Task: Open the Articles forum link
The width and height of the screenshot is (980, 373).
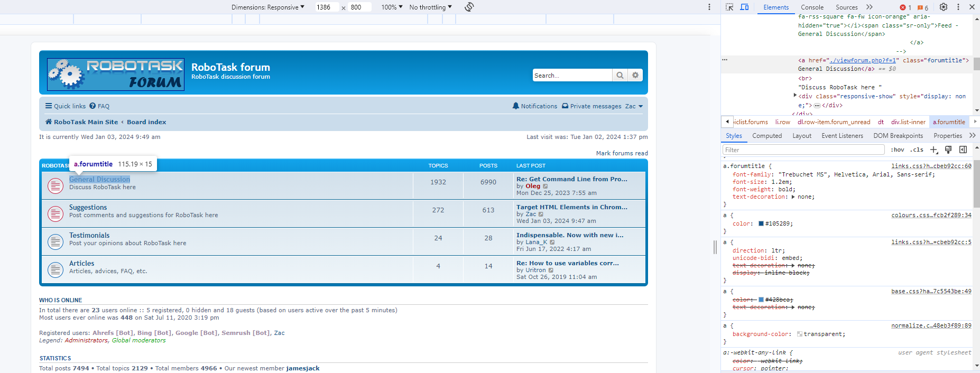Action: (x=82, y=264)
